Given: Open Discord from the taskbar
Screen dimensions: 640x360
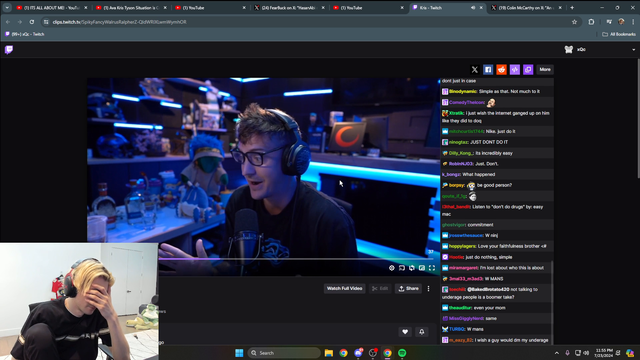Looking at the screenshot, I should click(x=358, y=353).
